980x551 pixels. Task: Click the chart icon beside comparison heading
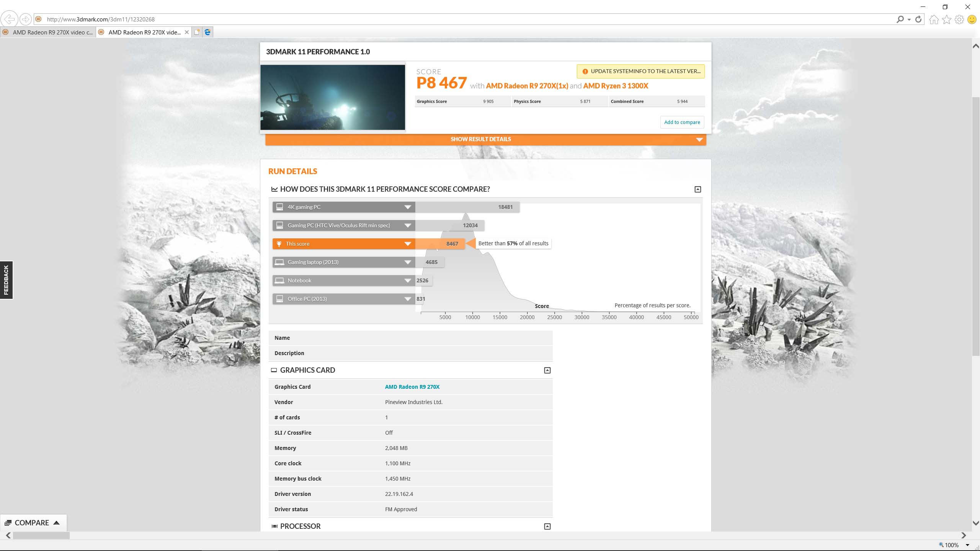tap(274, 189)
